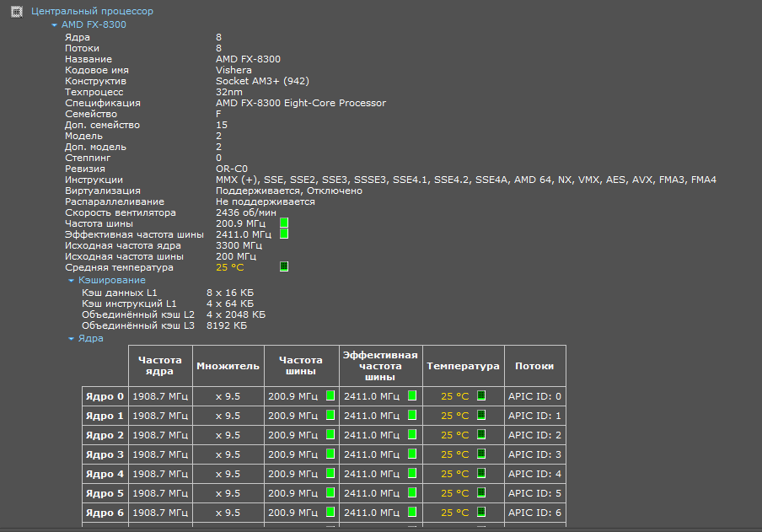
Task: Click Ядро 2 bus frequency green indicator
Action: (330, 434)
